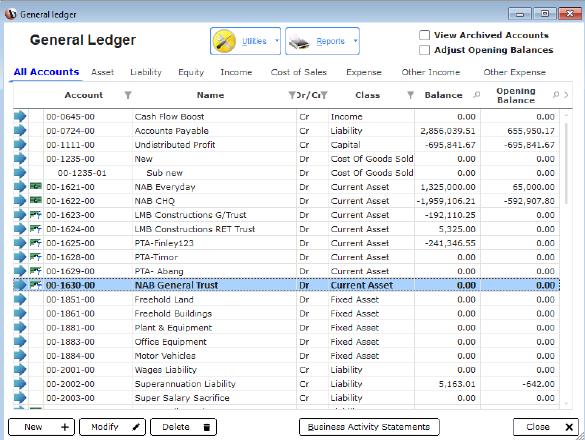585x440 pixels.
Task: View the Other Expense tab
Action: coord(514,72)
